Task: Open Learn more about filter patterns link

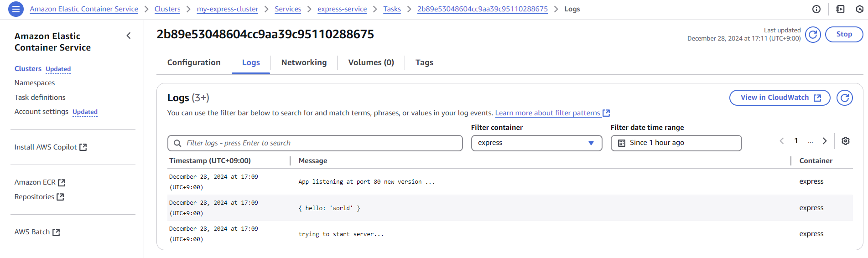Action: click(x=548, y=113)
